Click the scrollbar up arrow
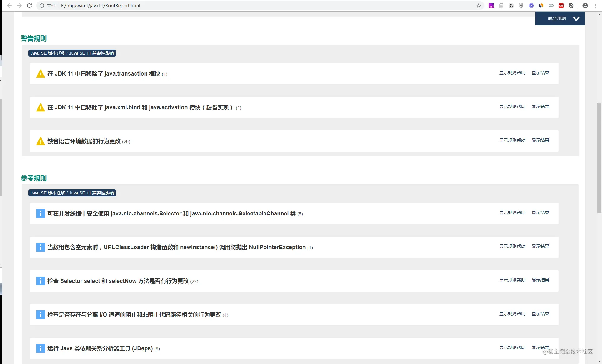Viewport: 602px width, 364px height. 599,14
